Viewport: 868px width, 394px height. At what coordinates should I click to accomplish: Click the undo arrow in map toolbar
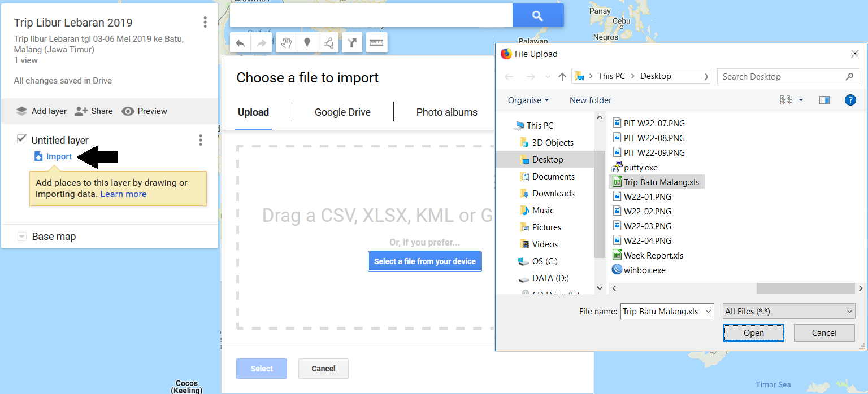(241, 43)
